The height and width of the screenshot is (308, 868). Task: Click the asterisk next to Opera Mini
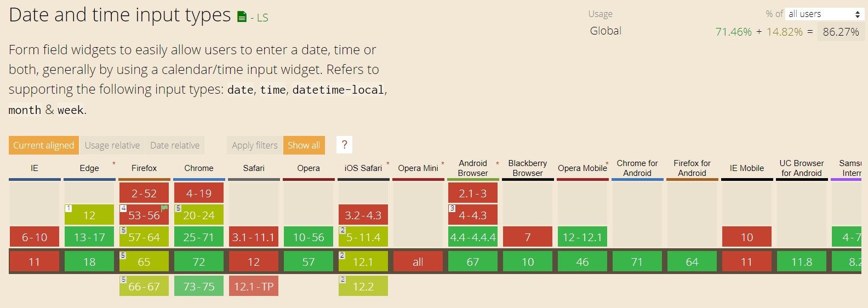(443, 164)
